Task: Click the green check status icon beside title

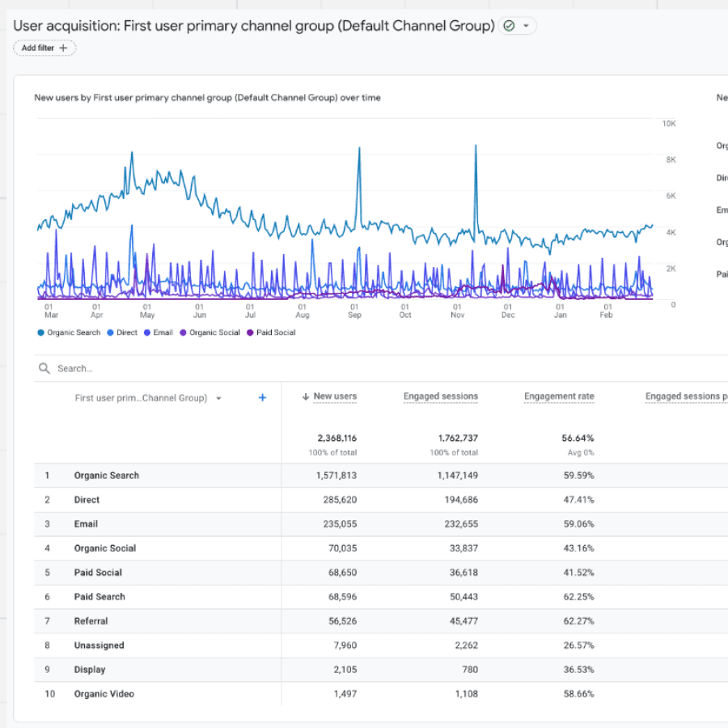Action: click(x=509, y=26)
